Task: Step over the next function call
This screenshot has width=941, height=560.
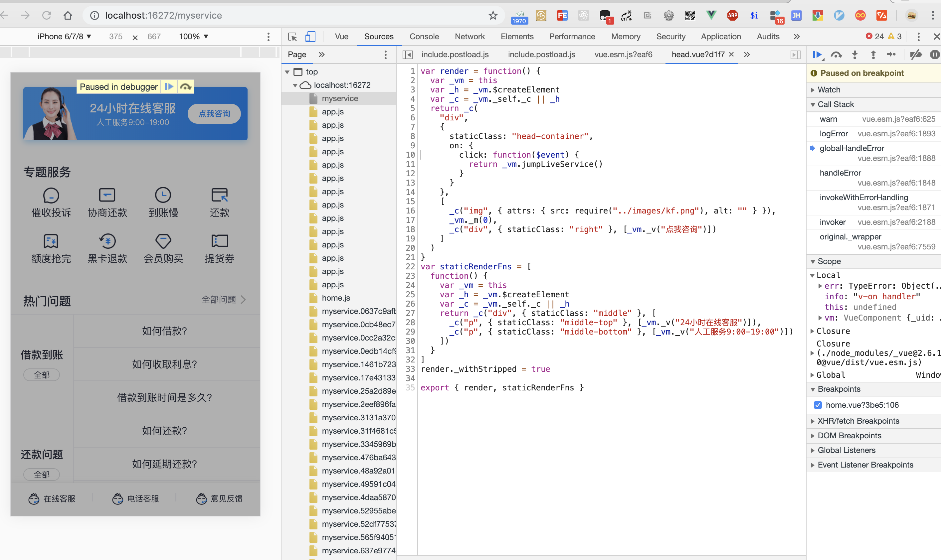Action: pos(837,55)
